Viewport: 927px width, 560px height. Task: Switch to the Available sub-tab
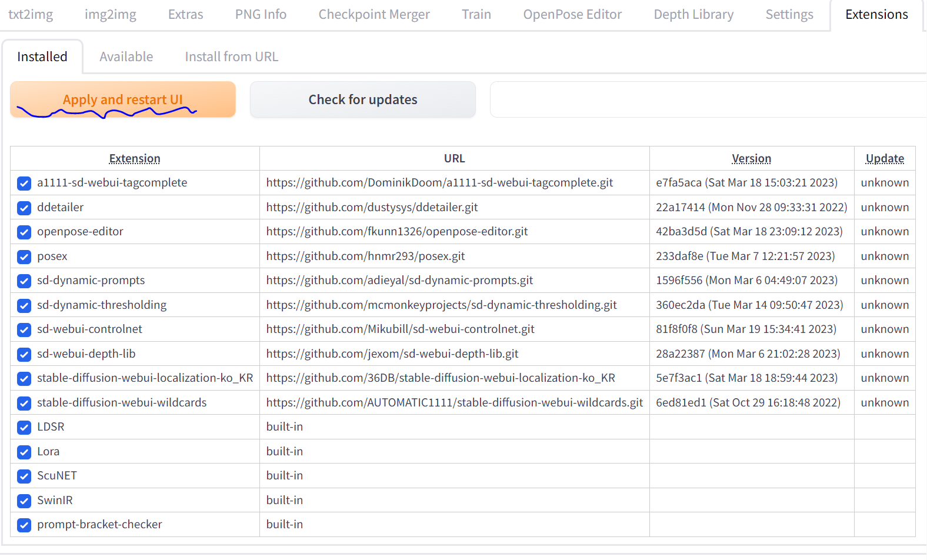(x=126, y=57)
